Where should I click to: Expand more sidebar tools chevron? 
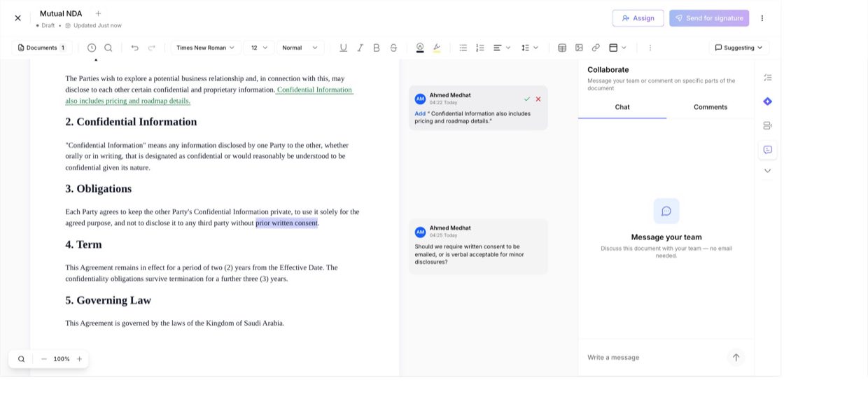(768, 171)
